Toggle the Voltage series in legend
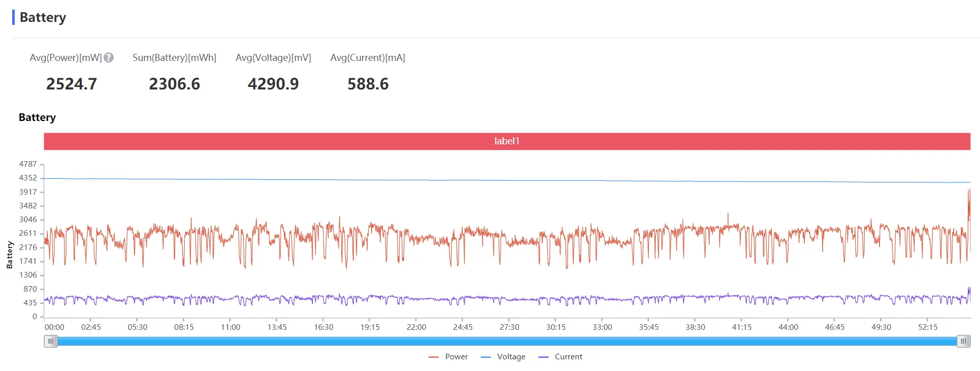The width and height of the screenshot is (980, 371). pos(503,357)
